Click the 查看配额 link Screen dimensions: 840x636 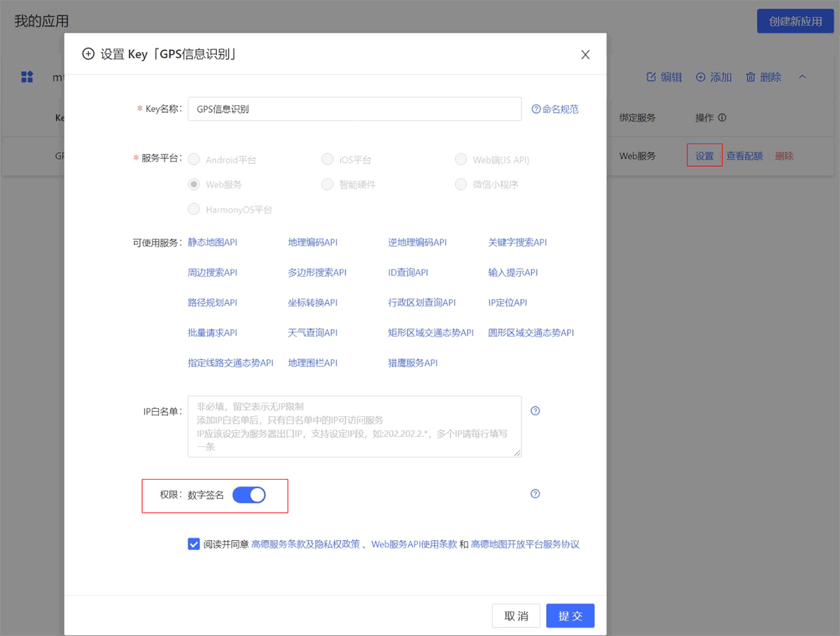click(744, 155)
